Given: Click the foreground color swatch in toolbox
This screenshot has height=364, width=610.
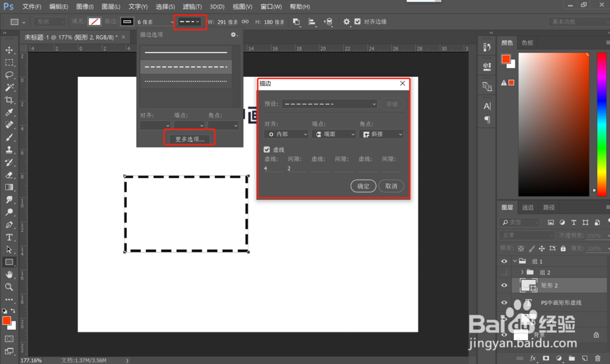Looking at the screenshot, I should pos(7,321).
